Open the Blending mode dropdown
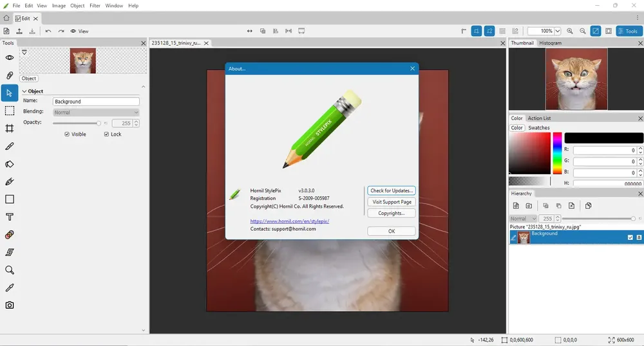Viewport: 644px width, 346px height. coord(96,113)
